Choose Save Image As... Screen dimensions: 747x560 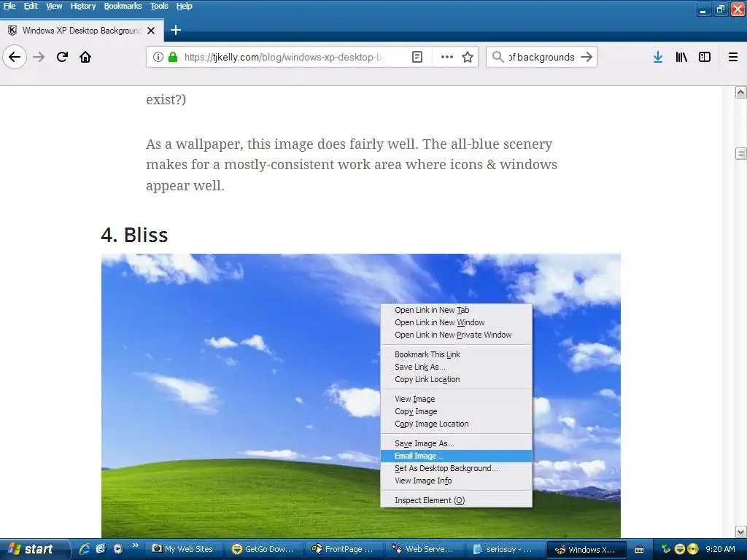(457, 443)
